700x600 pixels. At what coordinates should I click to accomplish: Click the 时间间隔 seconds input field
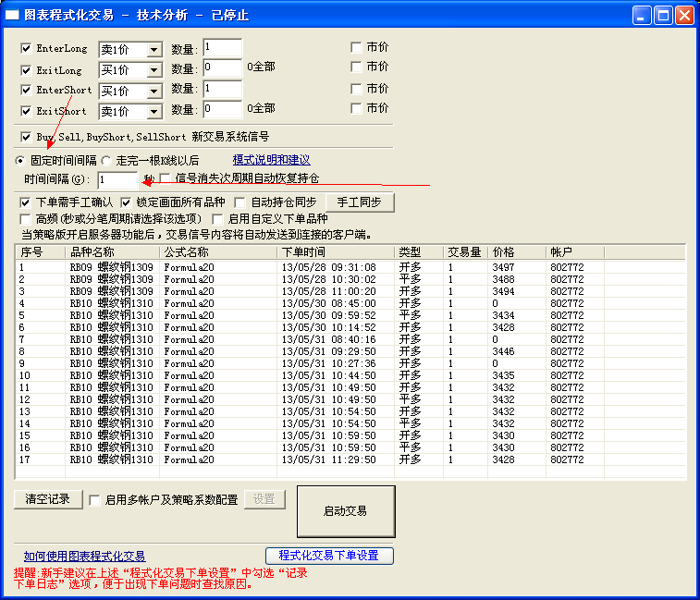click(x=117, y=180)
